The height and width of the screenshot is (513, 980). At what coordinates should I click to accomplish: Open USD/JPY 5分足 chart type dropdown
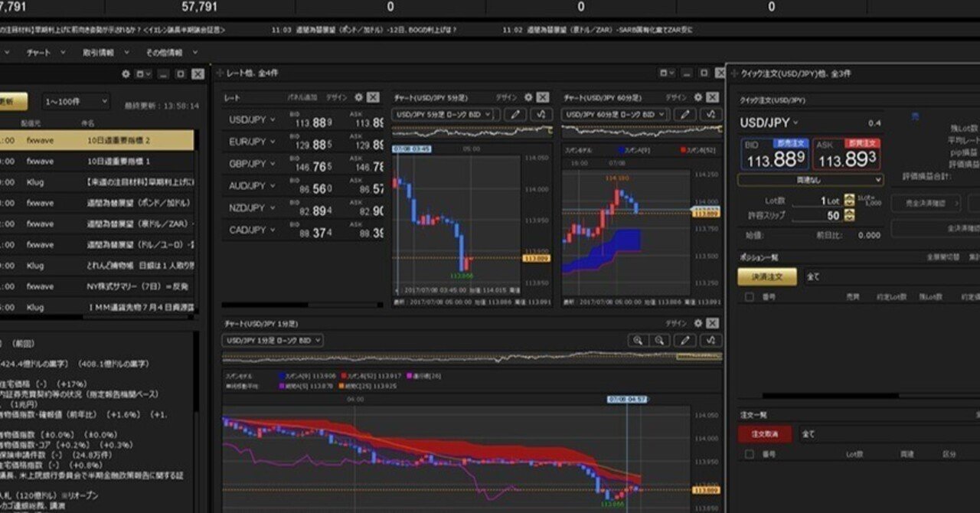point(446,114)
